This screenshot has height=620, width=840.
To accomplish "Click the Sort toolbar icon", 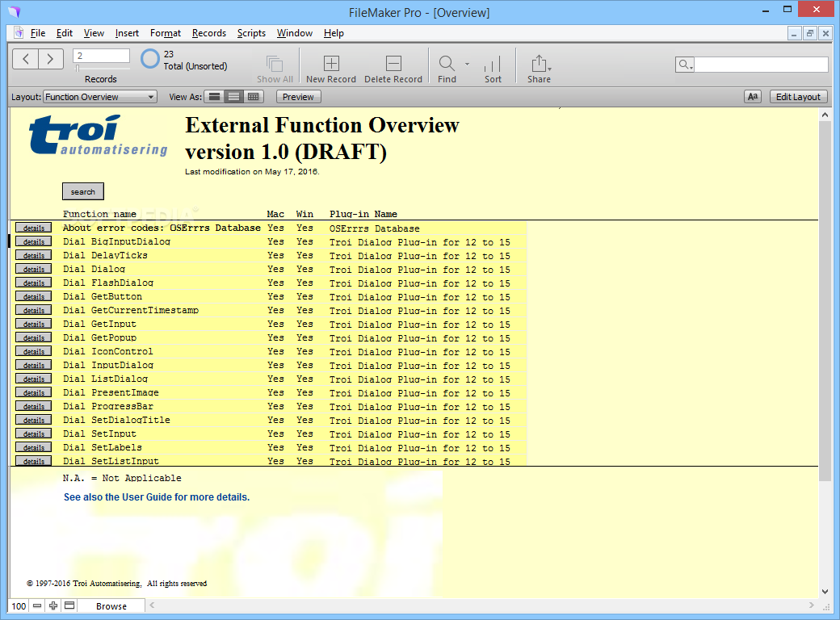I will coord(493,64).
